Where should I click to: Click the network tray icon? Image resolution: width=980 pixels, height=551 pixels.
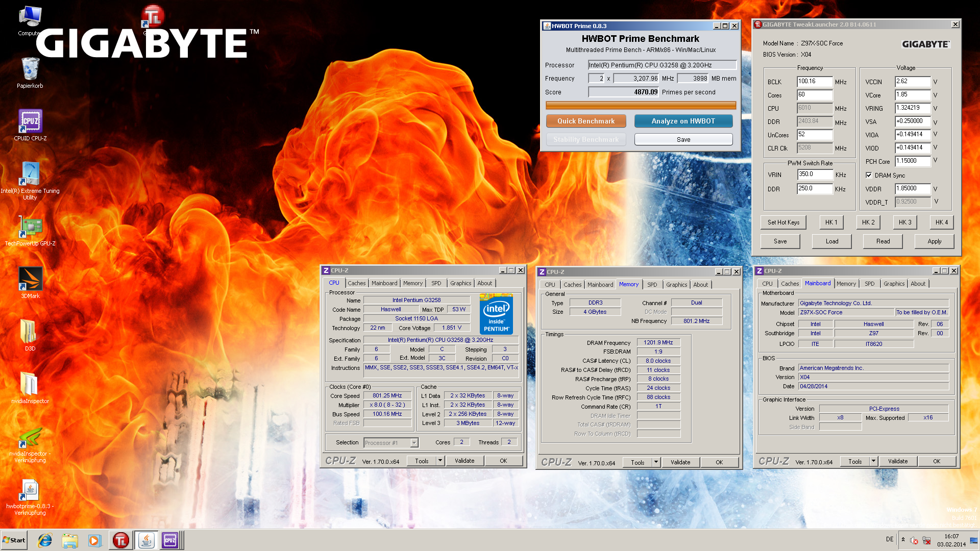926,540
